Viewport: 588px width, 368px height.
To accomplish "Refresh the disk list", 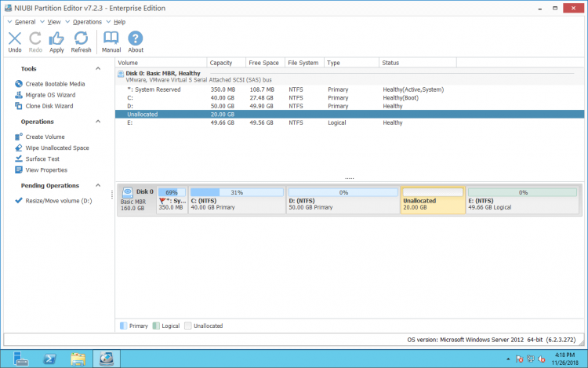I will [81, 41].
